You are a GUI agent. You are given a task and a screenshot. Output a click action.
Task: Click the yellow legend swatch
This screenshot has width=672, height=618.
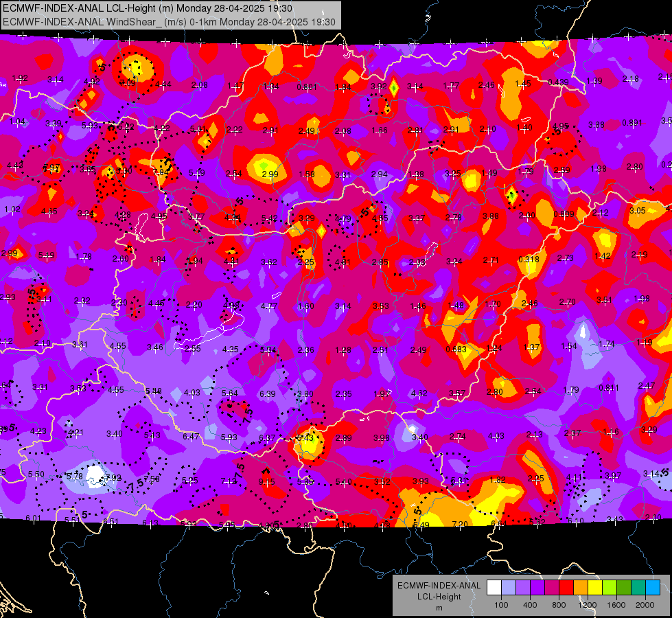[595, 588]
